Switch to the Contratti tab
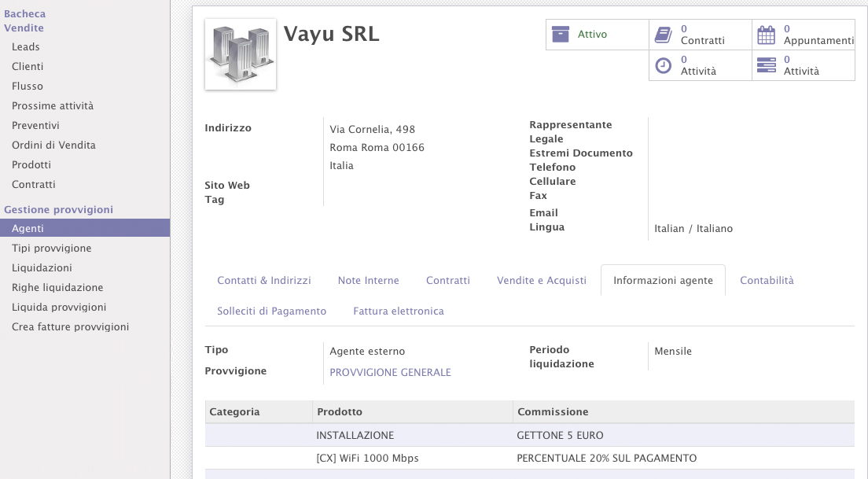 point(448,280)
